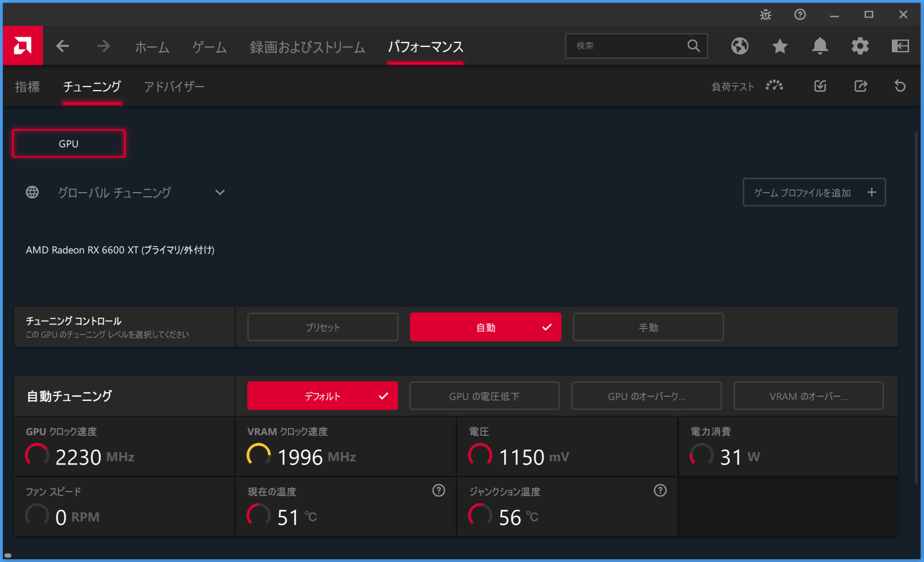Open the 録画およびストリーム tab
This screenshot has height=562, width=924.
307,47
